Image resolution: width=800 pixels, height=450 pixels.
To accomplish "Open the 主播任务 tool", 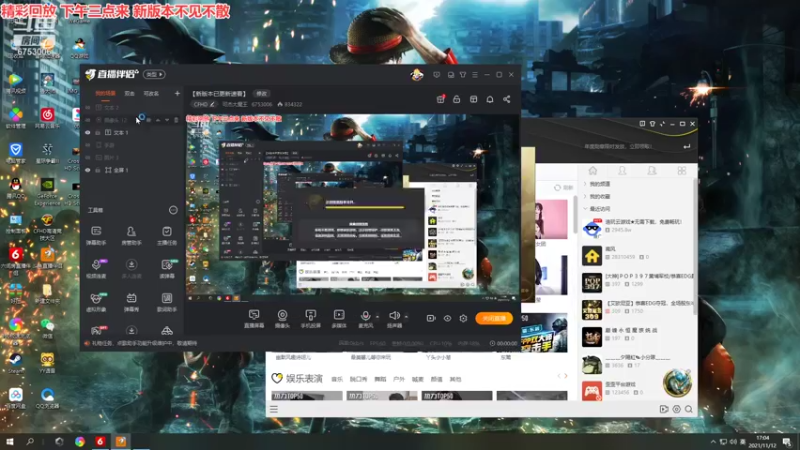I will tap(167, 236).
